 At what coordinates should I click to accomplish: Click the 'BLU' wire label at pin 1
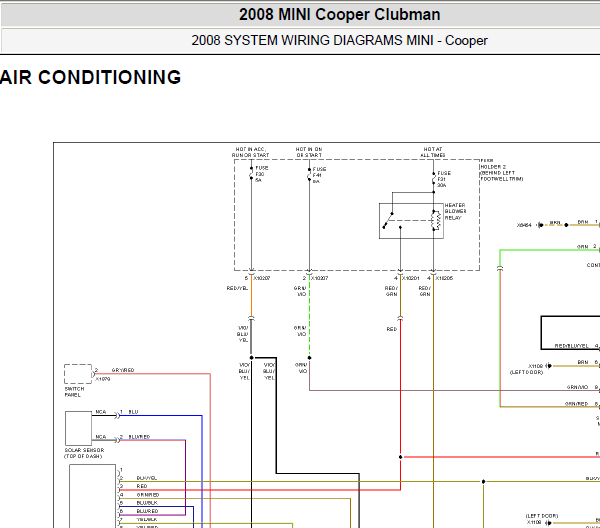coord(134,412)
